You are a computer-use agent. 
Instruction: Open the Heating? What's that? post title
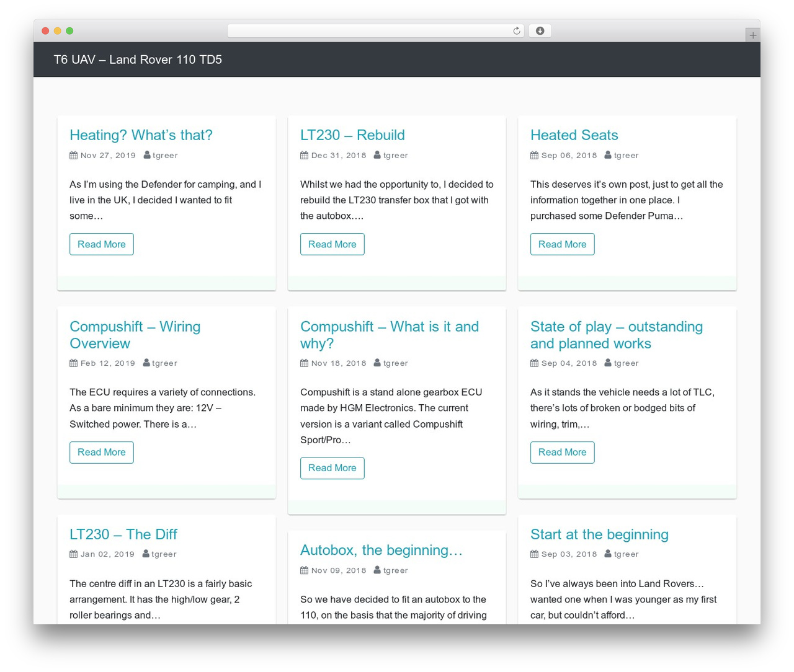[141, 135]
